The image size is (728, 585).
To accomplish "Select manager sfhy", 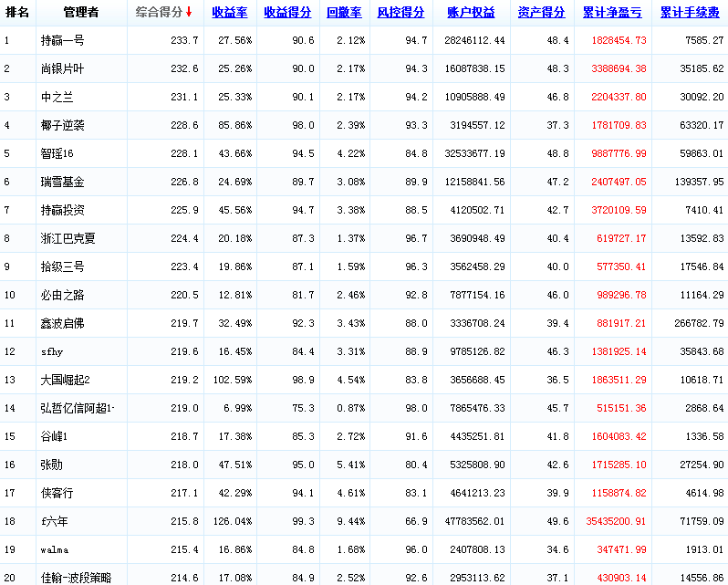I will (x=52, y=352).
